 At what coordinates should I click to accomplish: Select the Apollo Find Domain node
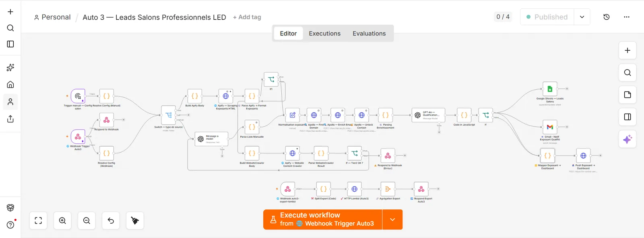tap(314, 115)
